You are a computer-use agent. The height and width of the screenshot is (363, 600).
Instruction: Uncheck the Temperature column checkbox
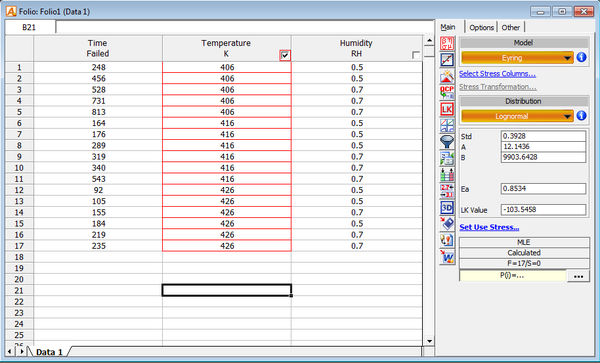(285, 55)
